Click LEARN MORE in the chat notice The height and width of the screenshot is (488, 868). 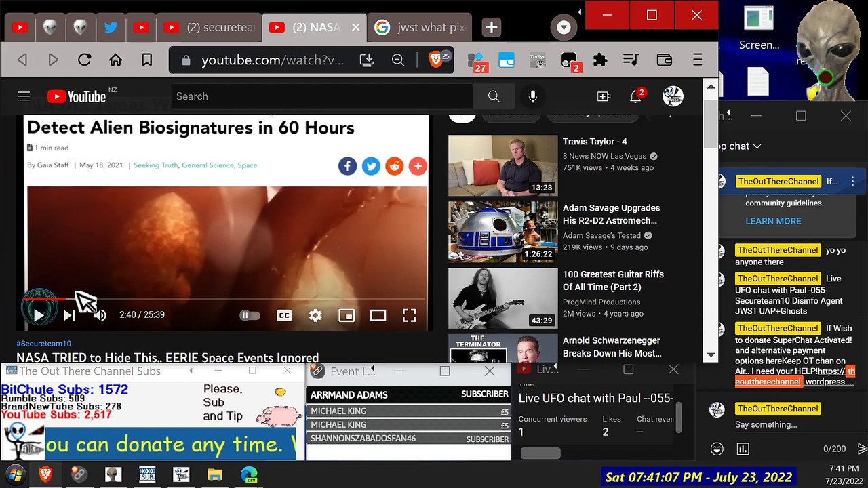773,221
